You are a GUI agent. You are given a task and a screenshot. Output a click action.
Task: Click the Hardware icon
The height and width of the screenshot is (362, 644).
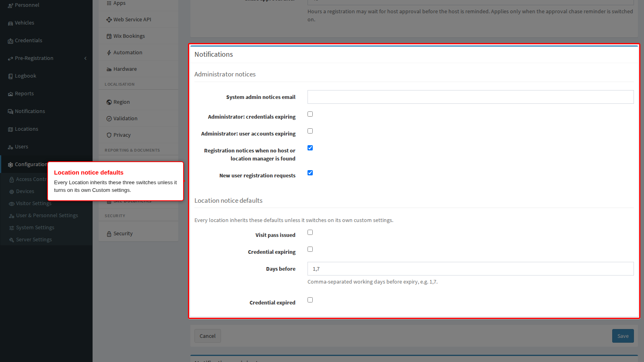tap(109, 69)
